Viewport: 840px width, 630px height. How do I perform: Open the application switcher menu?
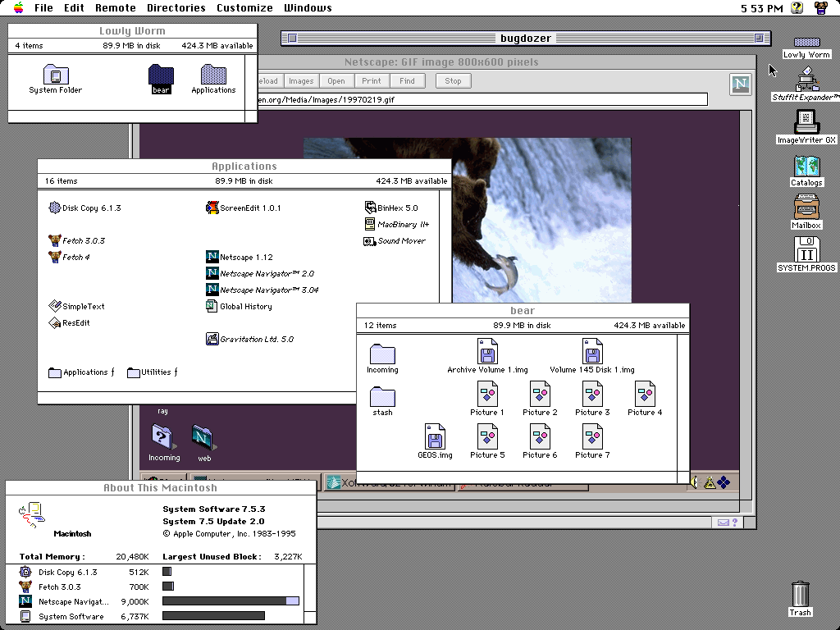coord(820,8)
